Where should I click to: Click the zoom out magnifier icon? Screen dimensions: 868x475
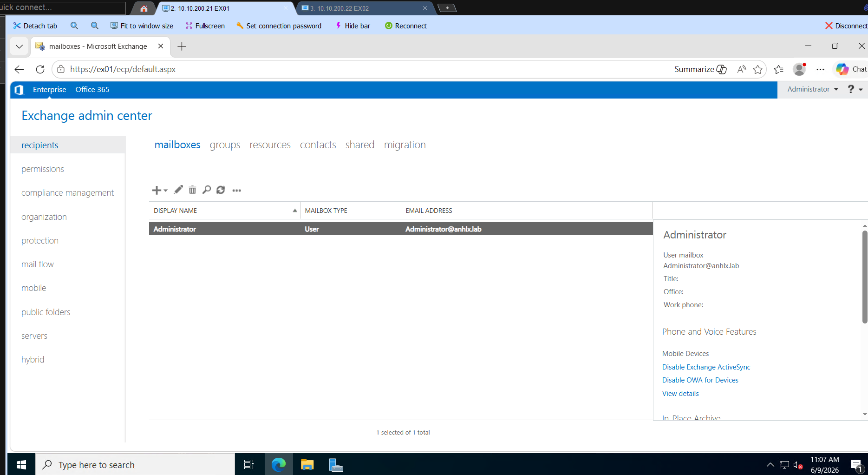pos(95,26)
